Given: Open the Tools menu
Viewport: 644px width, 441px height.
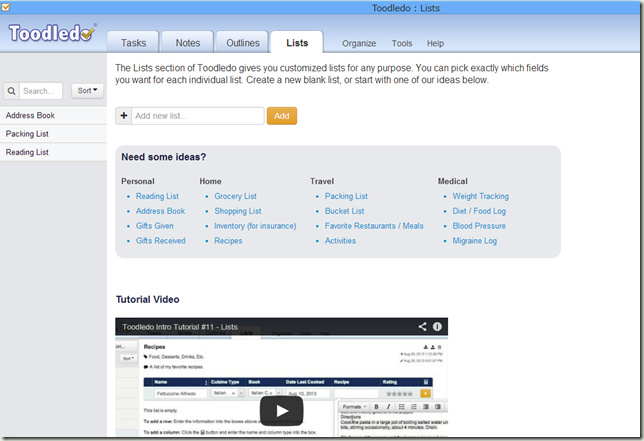Looking at the screenshot, I should tap(402, 44).
